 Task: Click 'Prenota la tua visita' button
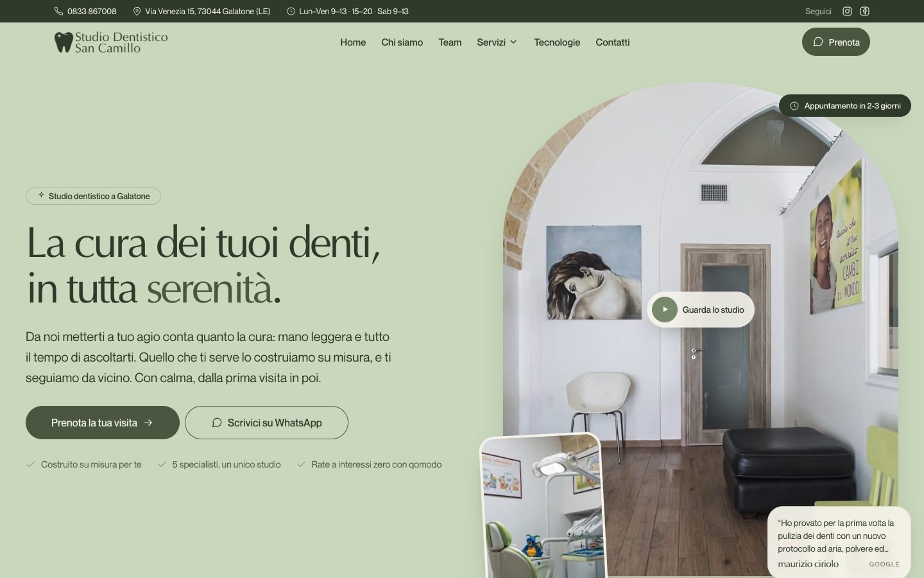click(x=103, y=423)
